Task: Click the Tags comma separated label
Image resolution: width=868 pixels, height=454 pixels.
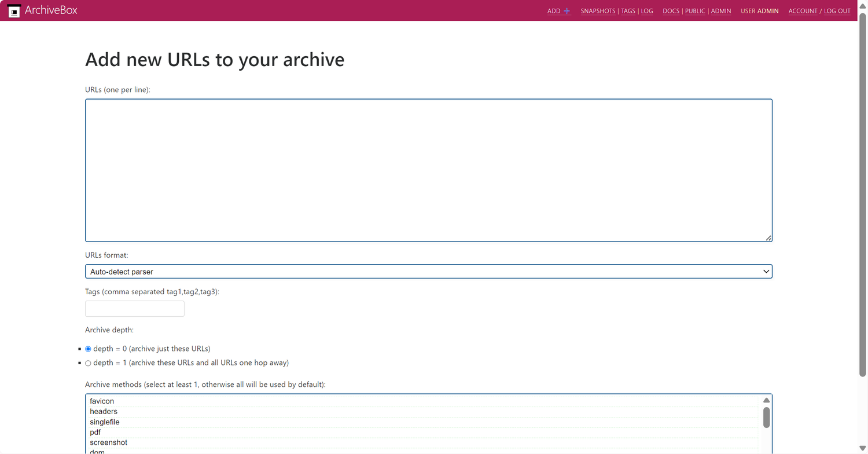Action: click(x=152, y=292)
